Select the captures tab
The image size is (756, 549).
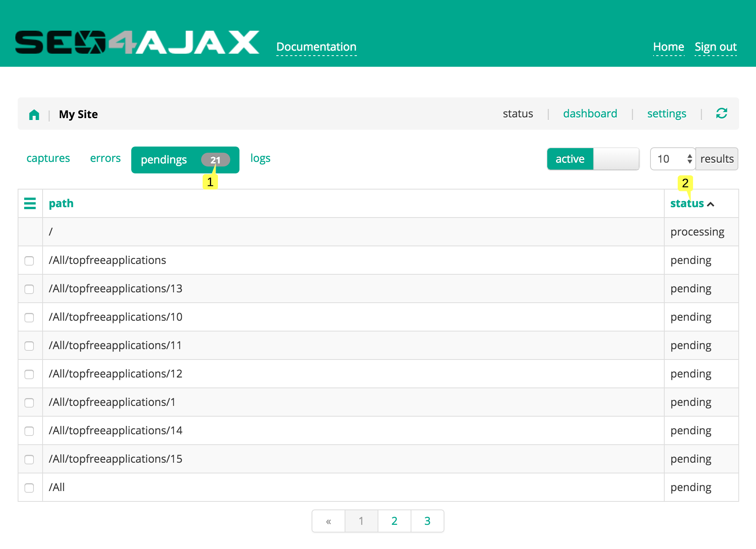pyautogui.click(x=49, y=158)
